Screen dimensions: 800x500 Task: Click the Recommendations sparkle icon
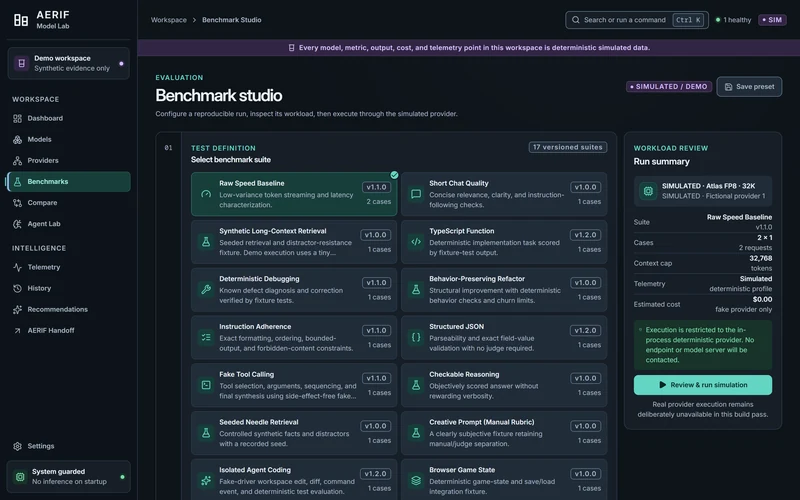(17, 310)
